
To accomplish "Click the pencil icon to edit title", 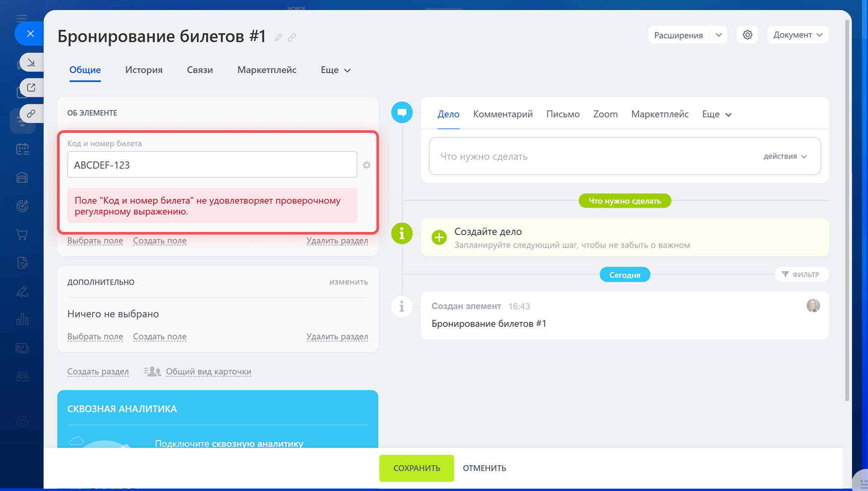I will (x=278, y=38).
